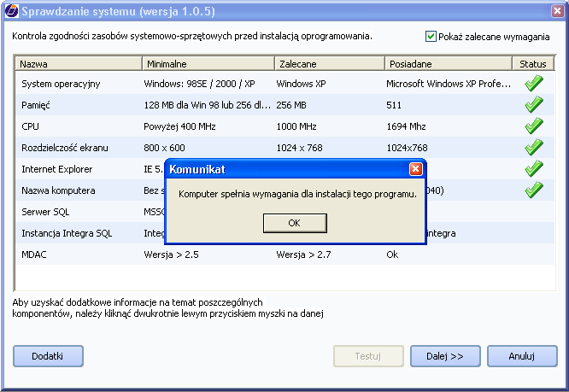This screenshot has width=569, height=392.
Task: Click green checkmark for System operacyjny
Action: point(534,84)
